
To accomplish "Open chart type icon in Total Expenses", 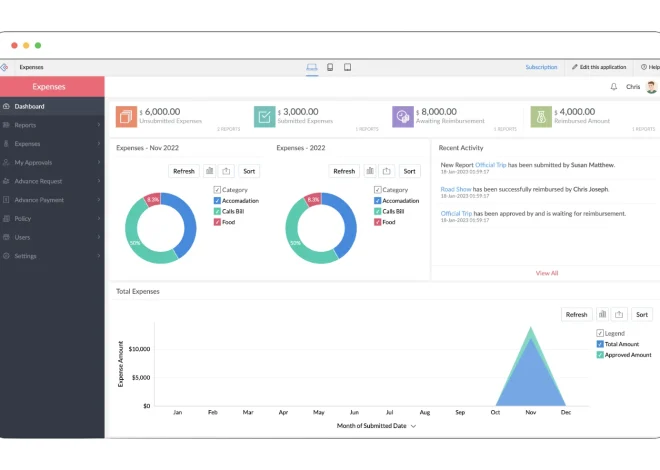I will tap(602, 314).
